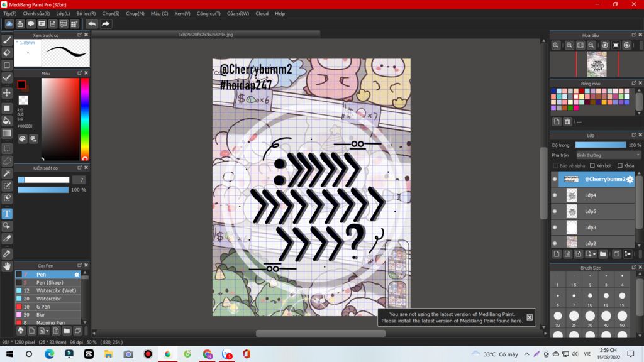Select the G Pen brush
Screen dimensions: 644x362
point(48,307)
